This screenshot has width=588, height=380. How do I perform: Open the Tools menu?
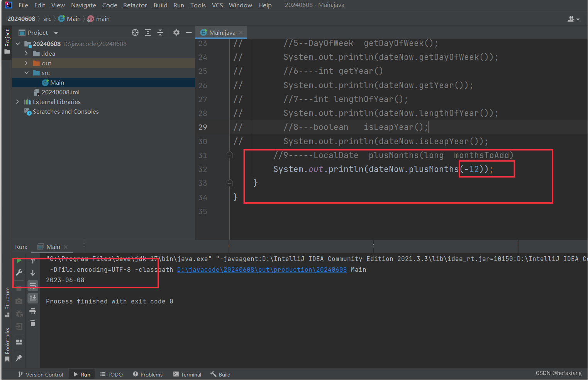pyautogui.click(x=198, y=5)
